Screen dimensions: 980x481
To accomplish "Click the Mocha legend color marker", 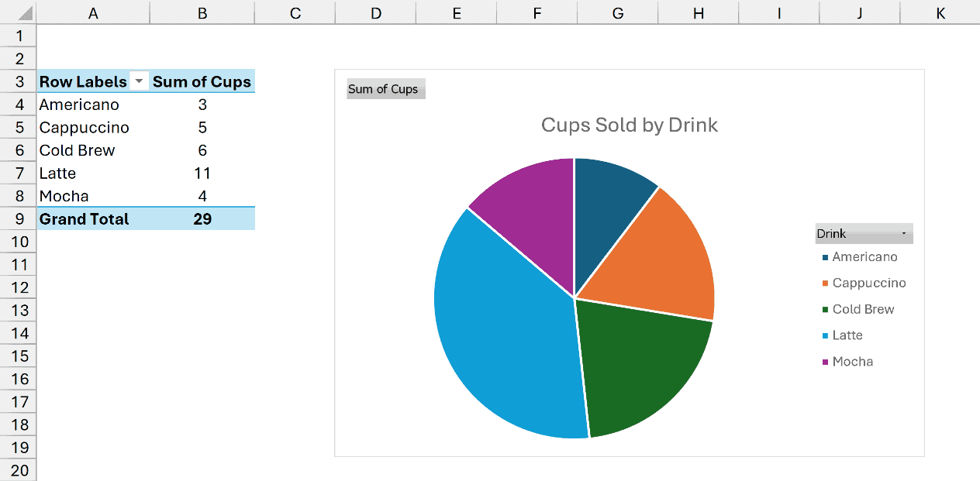I will pos(825,362).
